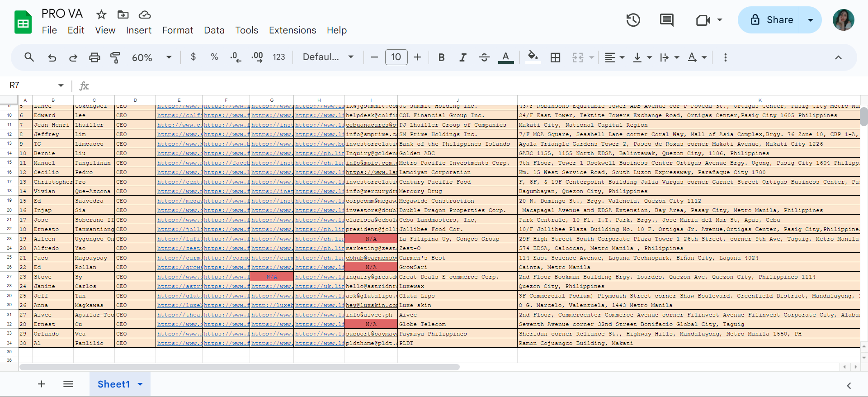Open the Google Sheets home icon
868x397 pixels.
pos(23,22)
